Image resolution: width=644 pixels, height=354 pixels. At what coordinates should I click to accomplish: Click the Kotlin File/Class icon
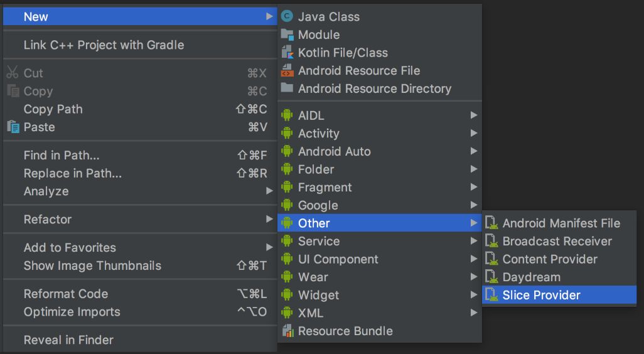click(x=287, y=53)
